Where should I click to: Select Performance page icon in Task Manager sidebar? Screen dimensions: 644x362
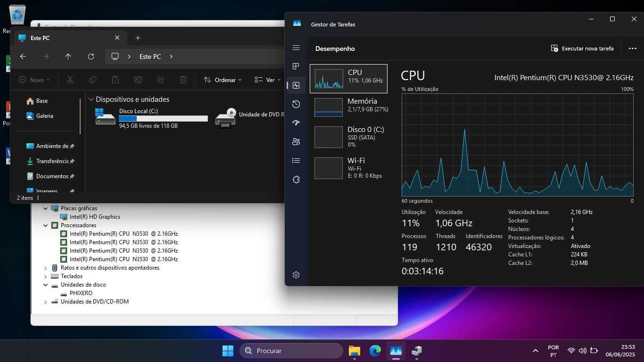(x=296, y=85)
